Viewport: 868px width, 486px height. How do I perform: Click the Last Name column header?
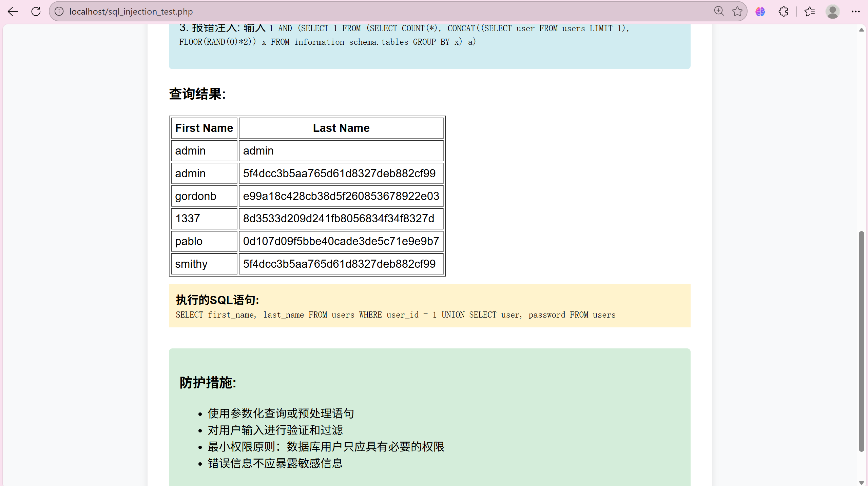point(341,128)
